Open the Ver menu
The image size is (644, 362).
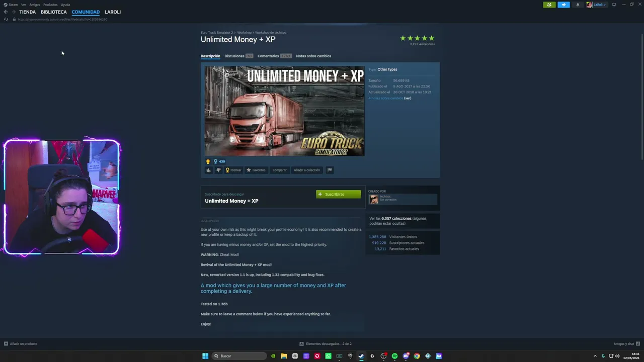tap(23, 5)
